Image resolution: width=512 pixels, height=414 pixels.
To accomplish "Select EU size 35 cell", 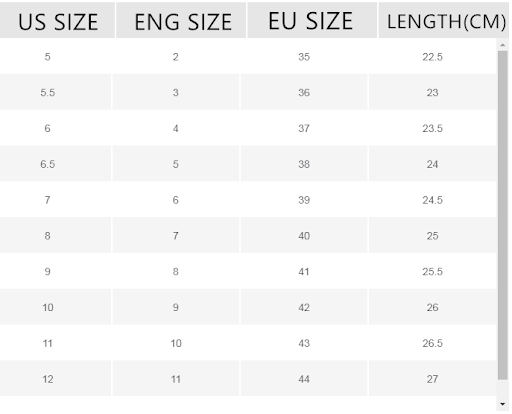I will click(x=304, y=57).
